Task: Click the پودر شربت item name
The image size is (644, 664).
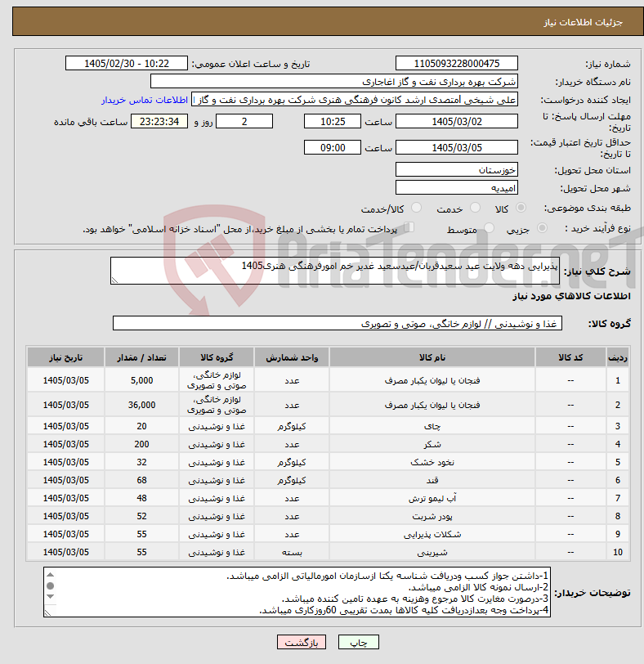Action: (432, 516)
